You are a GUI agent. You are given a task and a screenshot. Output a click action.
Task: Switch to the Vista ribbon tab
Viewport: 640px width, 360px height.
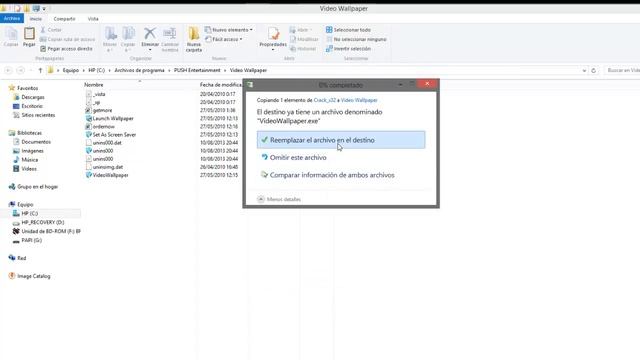(x=93, y=19)
